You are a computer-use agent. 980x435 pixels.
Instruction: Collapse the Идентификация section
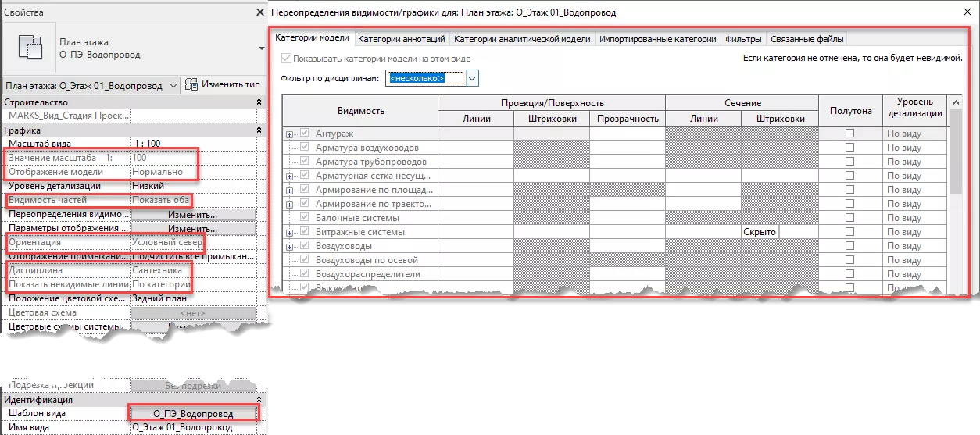(259, 400)
